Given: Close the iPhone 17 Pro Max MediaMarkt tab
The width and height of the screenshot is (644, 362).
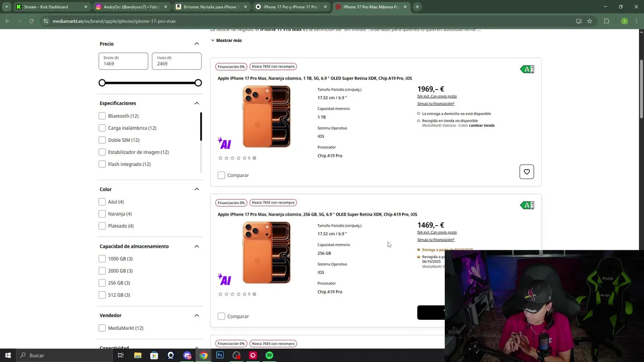Looking at the screenshot, I should coord(405,7).
